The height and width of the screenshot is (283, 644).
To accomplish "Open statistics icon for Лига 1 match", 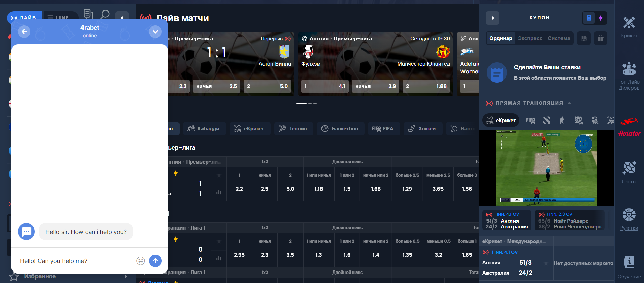I will click(x=219, y=258).
